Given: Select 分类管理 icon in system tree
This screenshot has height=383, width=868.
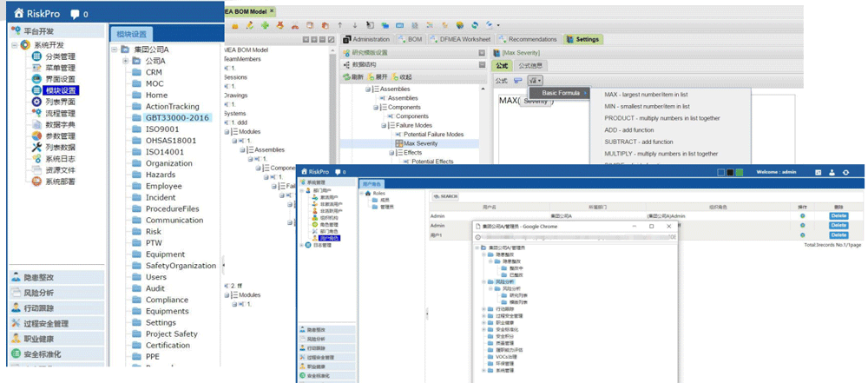Looking at the screenshot, I should point(37,56).
